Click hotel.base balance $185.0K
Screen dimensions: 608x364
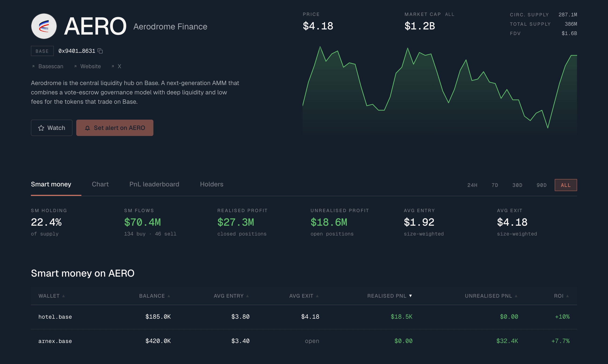[158, 317]
